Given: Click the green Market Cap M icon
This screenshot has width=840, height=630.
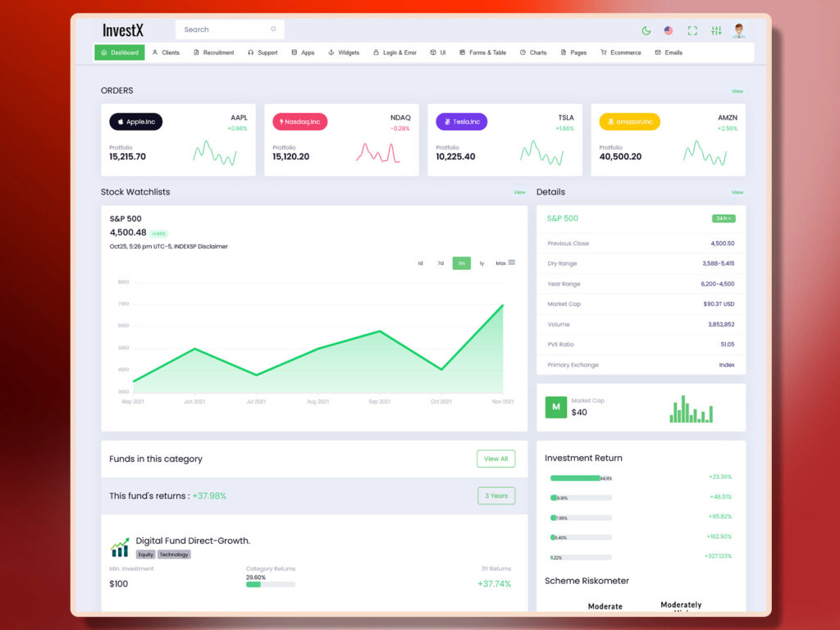Looking at the screenshot, I should click(x=555, y=407).
